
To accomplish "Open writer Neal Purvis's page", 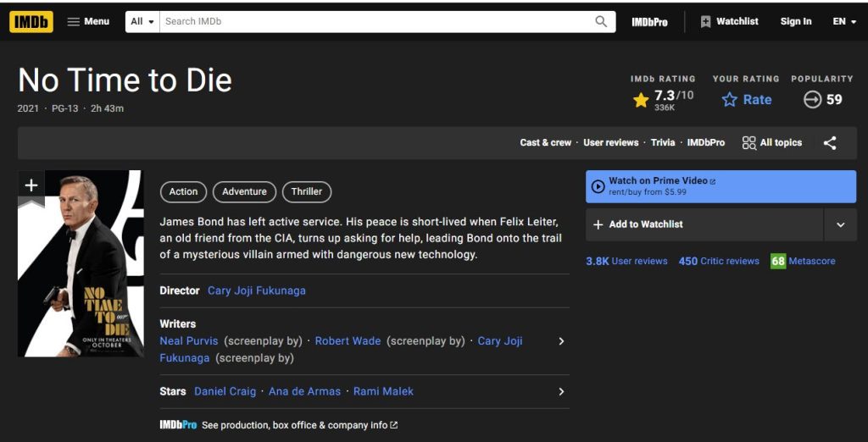I will (189, 340).
